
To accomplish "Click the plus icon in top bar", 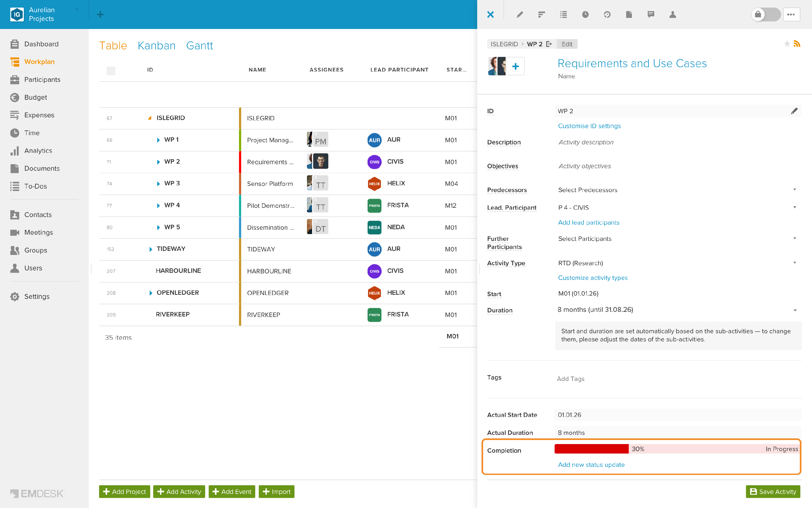I will tap(100, 14).
